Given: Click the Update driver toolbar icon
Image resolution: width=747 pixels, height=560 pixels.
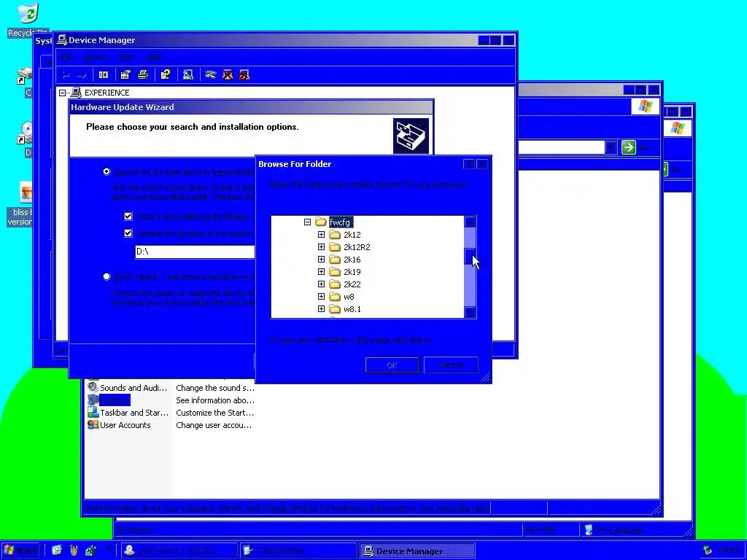Looking at the screenshot, I should (210, 75).
